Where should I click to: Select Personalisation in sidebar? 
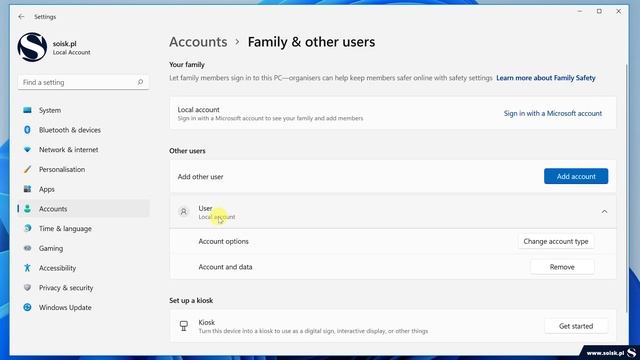(83, 169)
